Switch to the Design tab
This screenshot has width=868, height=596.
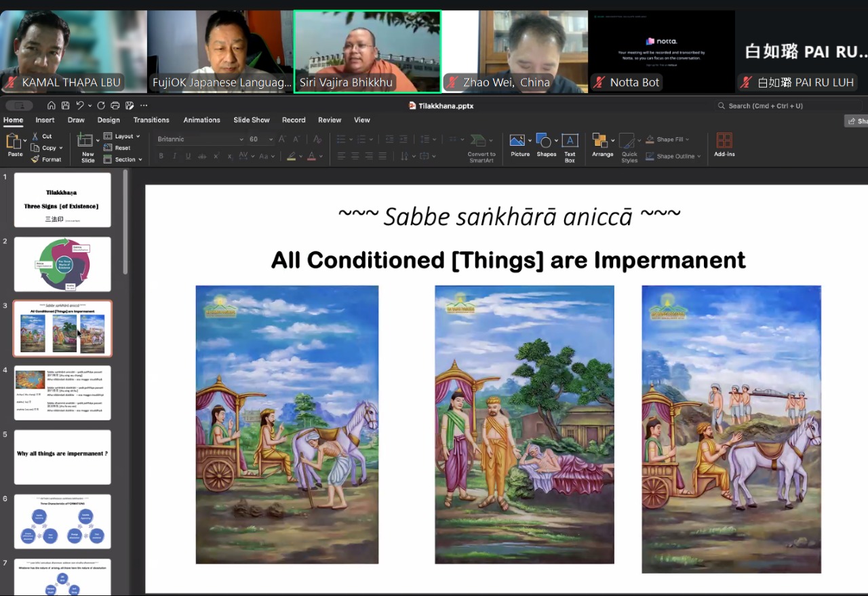[108, 120]
